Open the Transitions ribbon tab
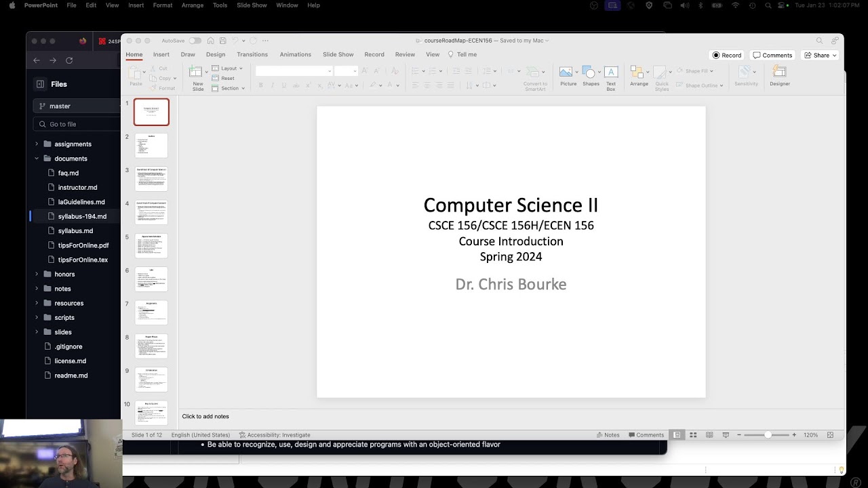 pos(252,54)
